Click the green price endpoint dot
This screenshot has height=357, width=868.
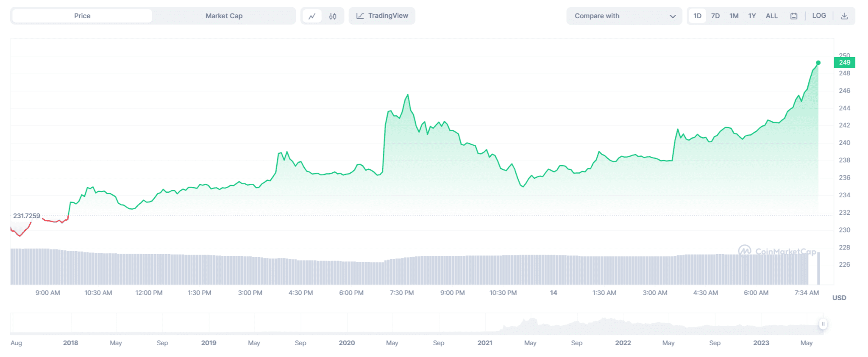[818, 63]
